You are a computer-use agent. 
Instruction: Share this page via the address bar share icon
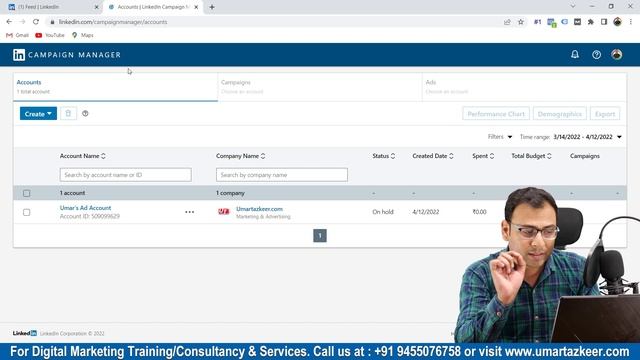pyautogui.click(x=507, y=22)
